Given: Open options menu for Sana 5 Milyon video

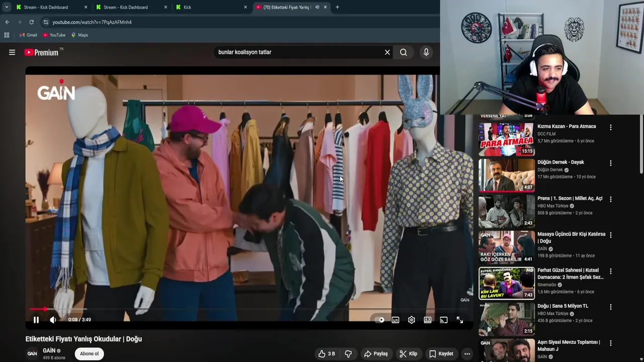Looking at the screenshot, I should click(611, 307).
